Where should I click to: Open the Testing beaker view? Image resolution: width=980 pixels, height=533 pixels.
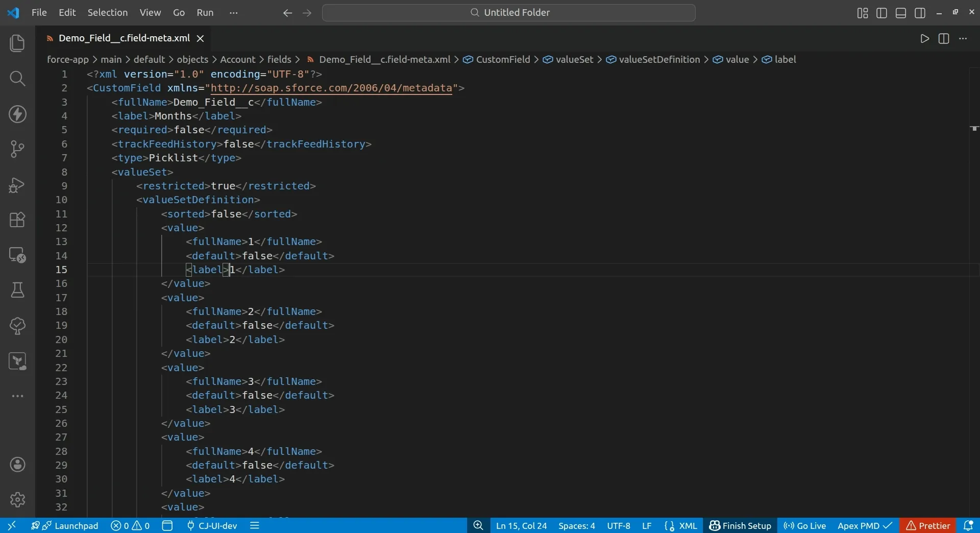tap(17, 290)
